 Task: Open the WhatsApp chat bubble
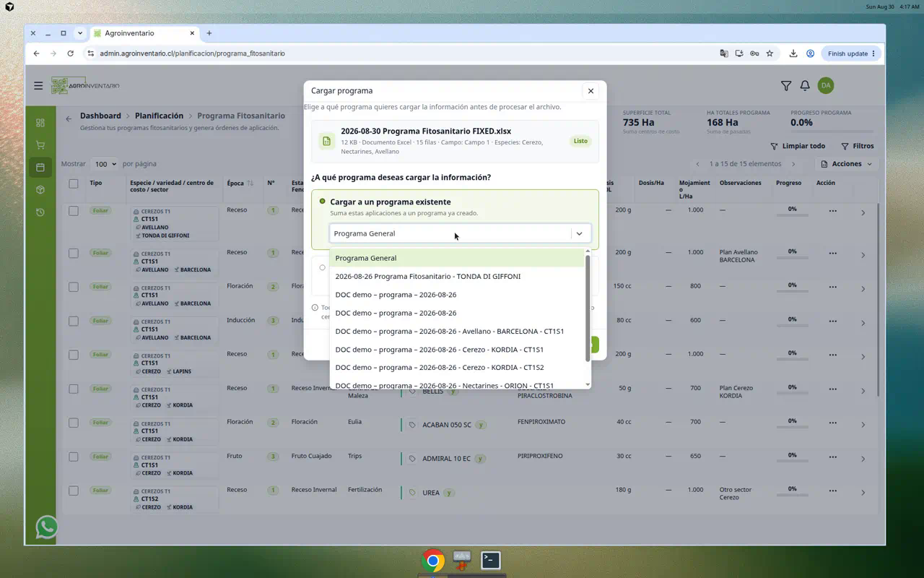47,527
